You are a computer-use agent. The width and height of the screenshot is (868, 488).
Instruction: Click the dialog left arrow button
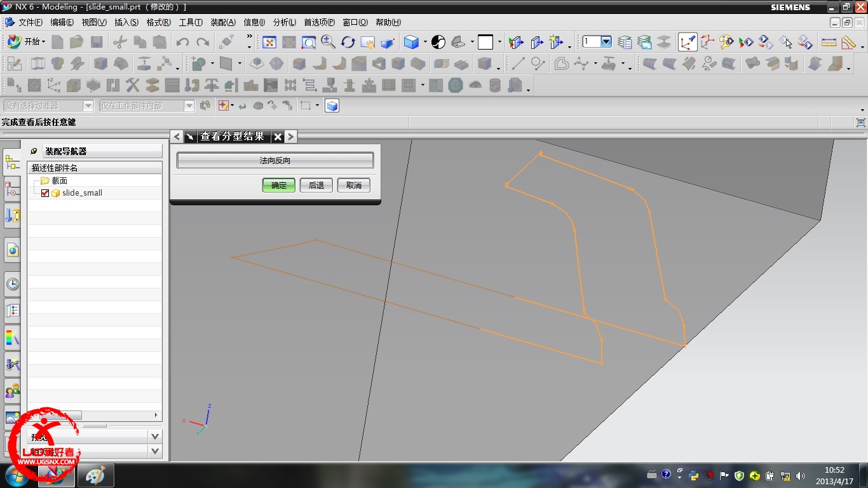[177, 137]
